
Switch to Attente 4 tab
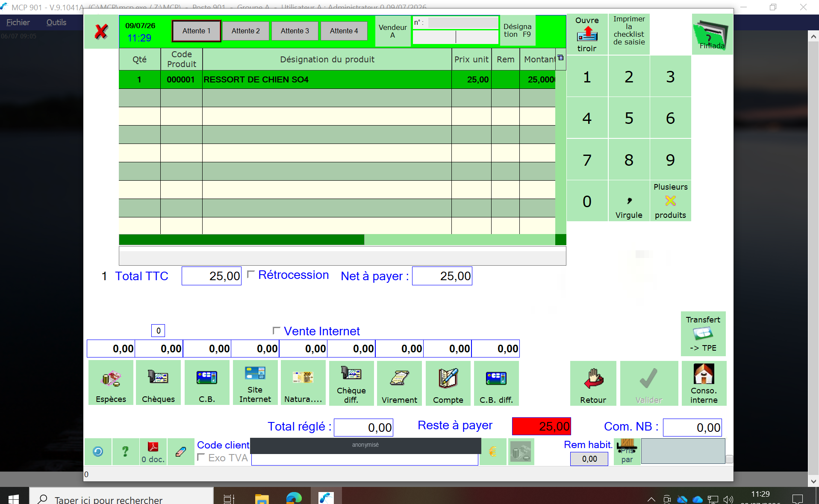(x=344, y=31)
